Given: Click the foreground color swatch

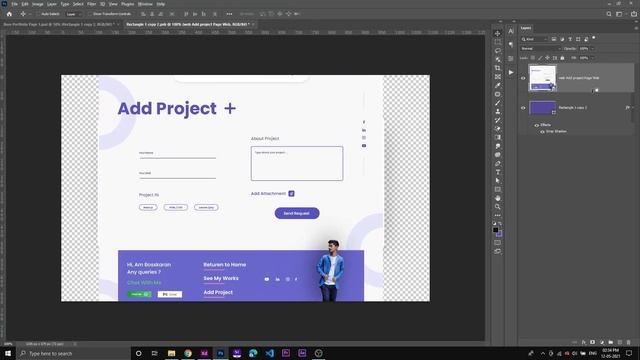Looking at the screenshot, I should 496,230.
